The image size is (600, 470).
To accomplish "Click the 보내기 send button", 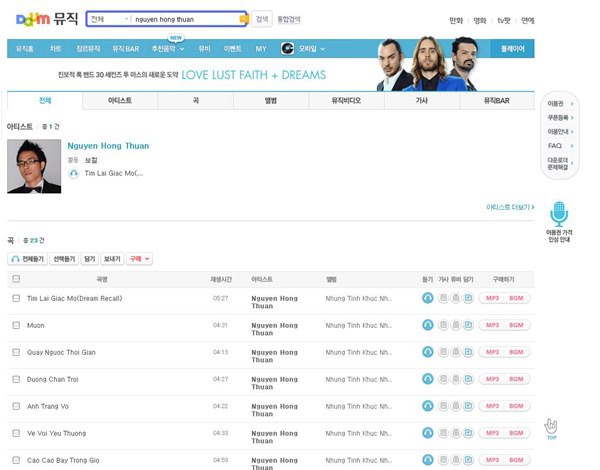I will 112,259.
